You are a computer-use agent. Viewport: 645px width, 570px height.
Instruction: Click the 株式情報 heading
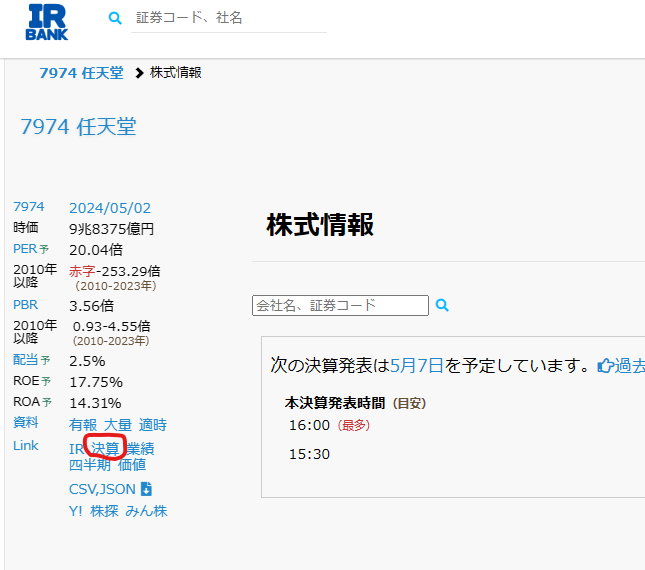[x=320, y=225]
